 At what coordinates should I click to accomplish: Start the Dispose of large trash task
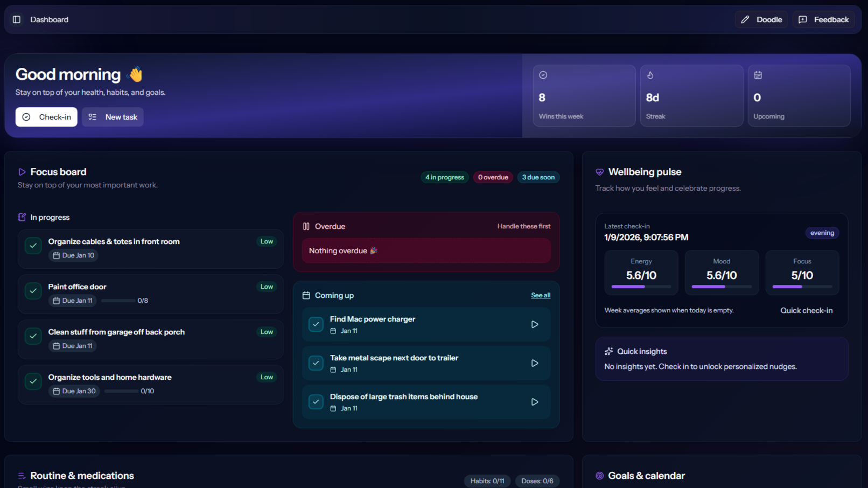(x=534, y=402)
